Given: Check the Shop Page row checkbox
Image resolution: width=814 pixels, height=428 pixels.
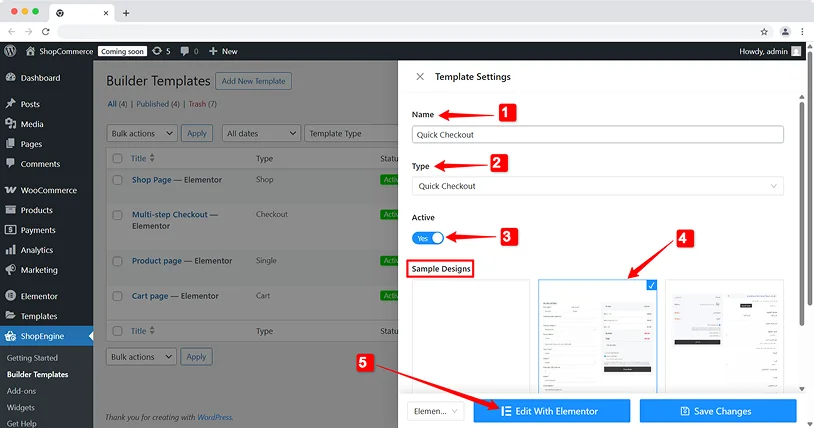Looking at the screenshot, I should coord(117,180).
